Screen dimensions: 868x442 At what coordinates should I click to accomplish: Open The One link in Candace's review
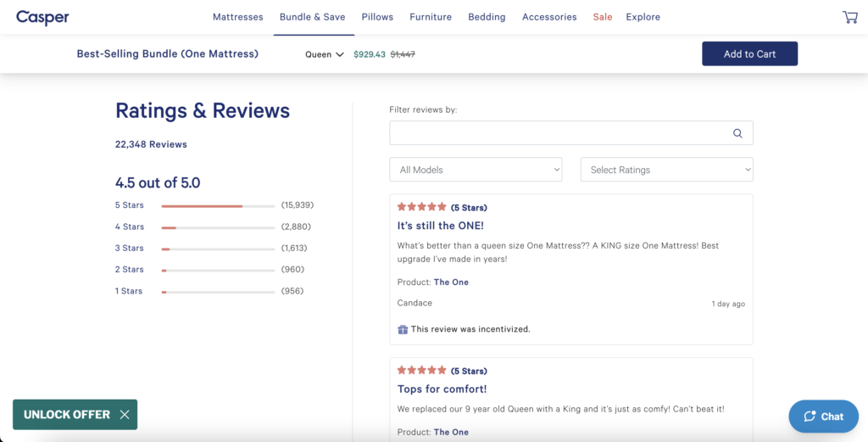451,282
